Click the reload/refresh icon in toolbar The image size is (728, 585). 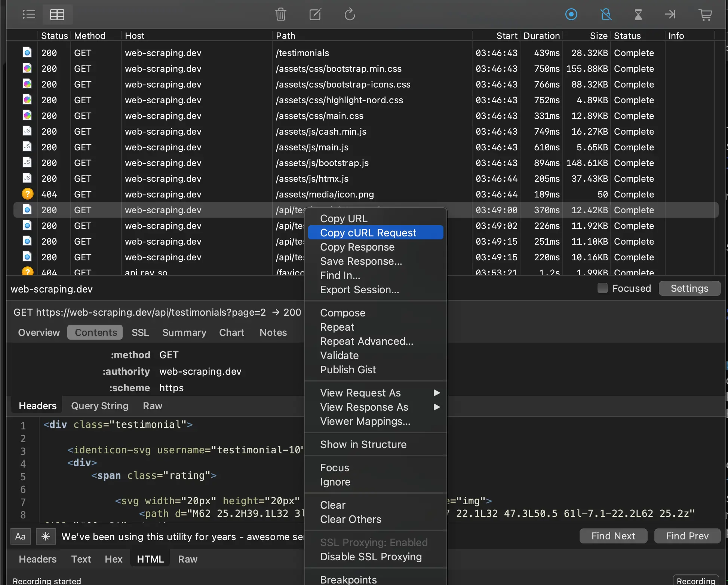pyautogui.click(x=349, y=14)
